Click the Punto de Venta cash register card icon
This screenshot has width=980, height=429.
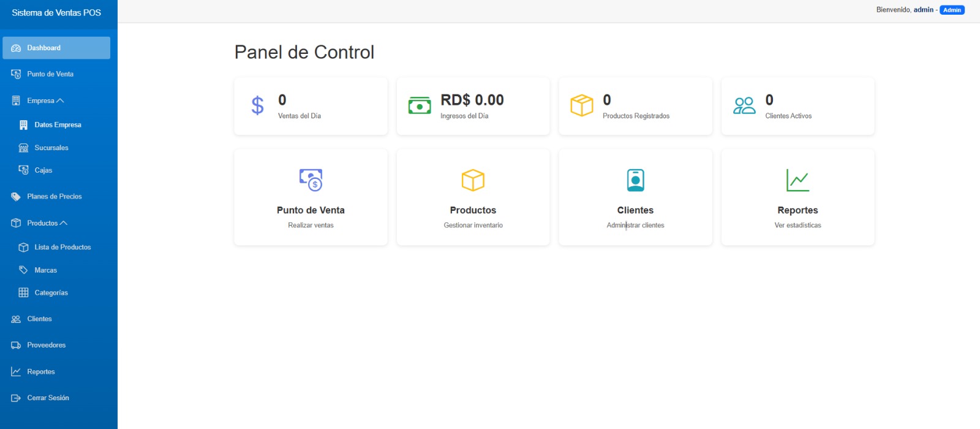[311, 180]
